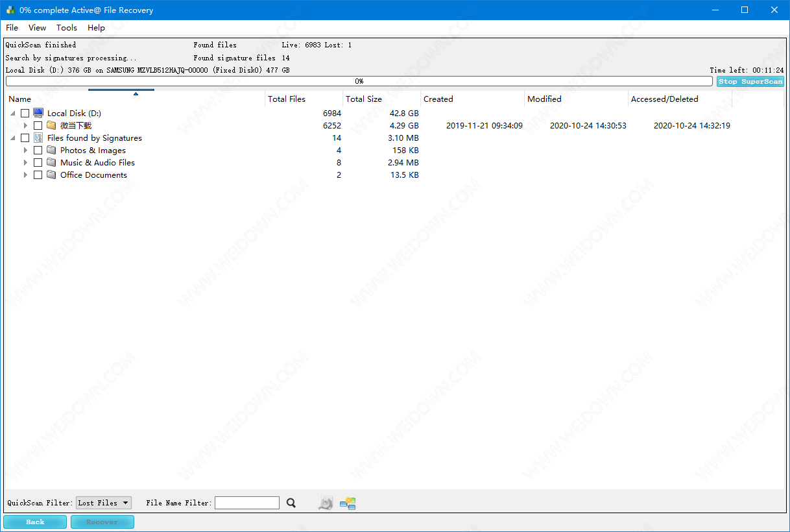The width and height of the screenshot is (790, 532).
Task: Click the 2020-10-24 14:32:19 accessed date
Action: (x=692, y=126)
